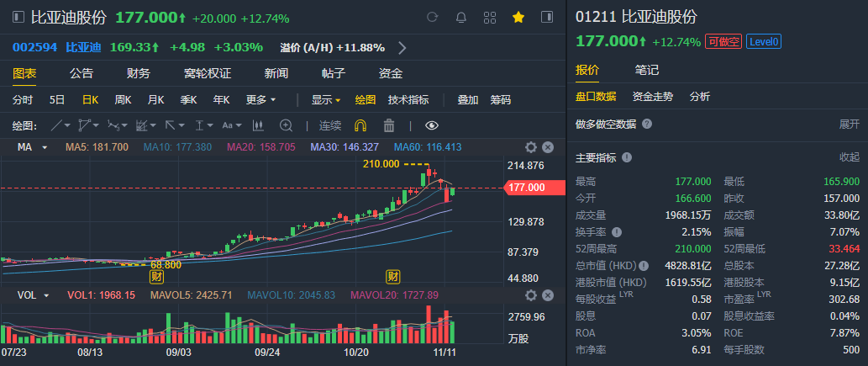Click info icon beside 主要指标
This screenshot has width=868, height=366.
coord(627,157)
